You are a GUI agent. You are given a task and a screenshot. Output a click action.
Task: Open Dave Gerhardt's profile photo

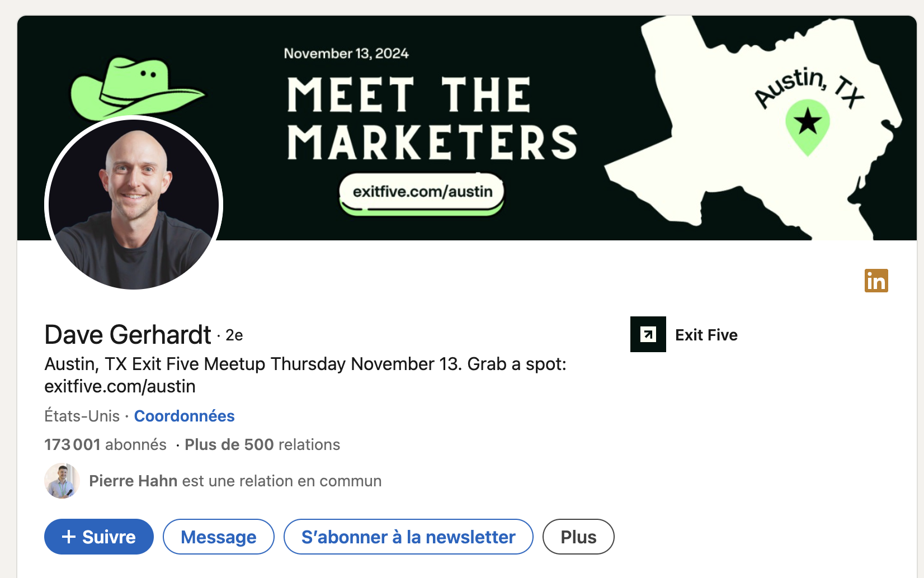pyautogui.click(x=134, y=203)
